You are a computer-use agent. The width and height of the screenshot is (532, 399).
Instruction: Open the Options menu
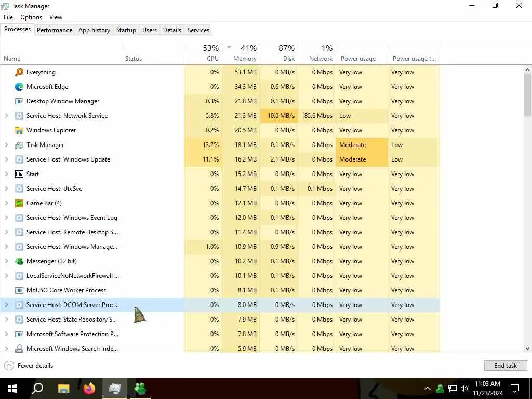click(x=31, y=17)
